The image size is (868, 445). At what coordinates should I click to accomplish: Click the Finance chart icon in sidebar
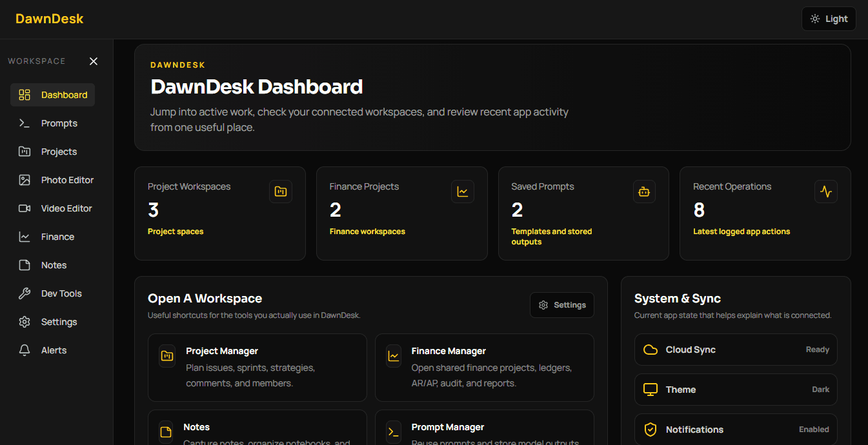[25, 237]
